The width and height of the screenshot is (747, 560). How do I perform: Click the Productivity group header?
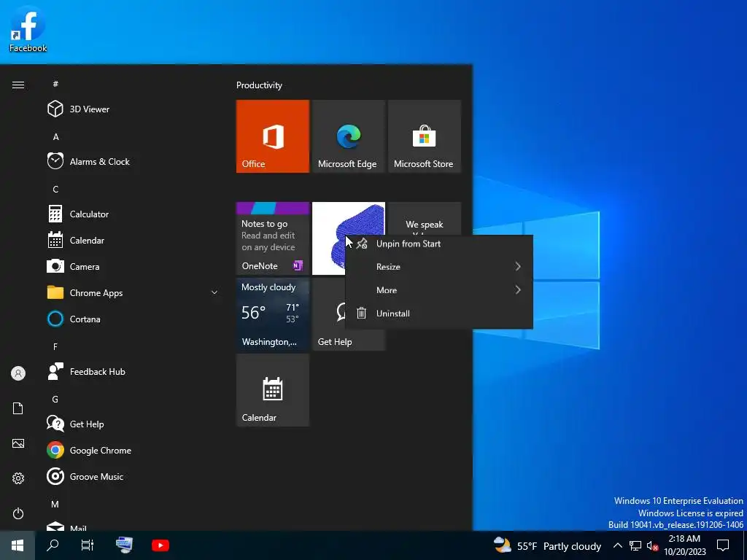259,85
